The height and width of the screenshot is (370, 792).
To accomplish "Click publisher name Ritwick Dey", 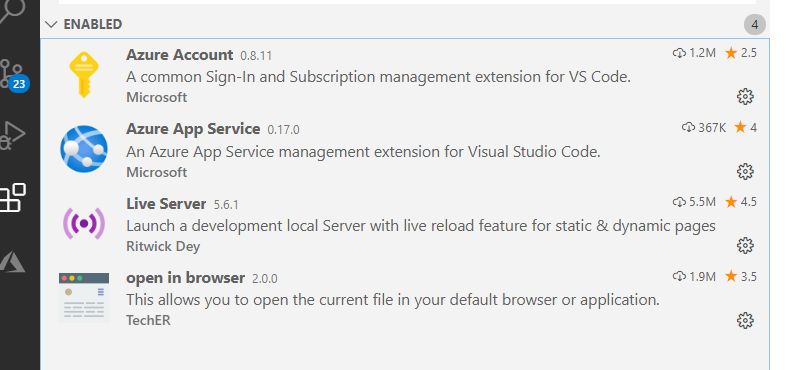I will click(x=163, y=246).
